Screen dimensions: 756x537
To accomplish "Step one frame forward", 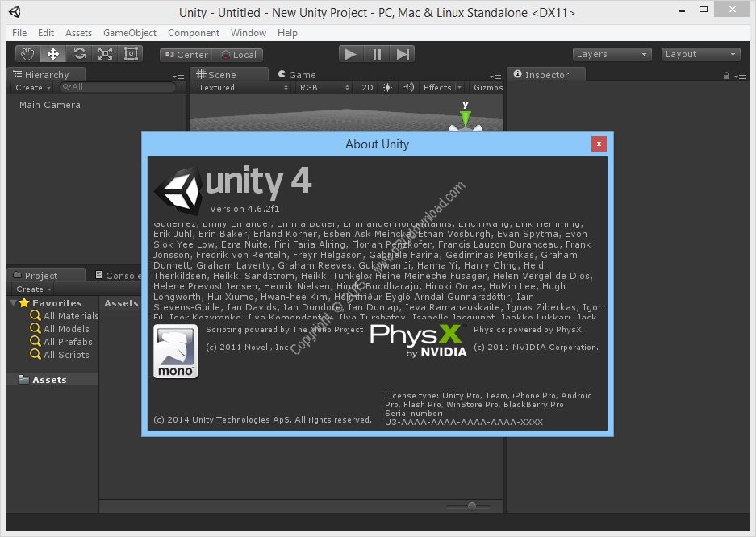I will pyautogui.click(x=402, y=54).
